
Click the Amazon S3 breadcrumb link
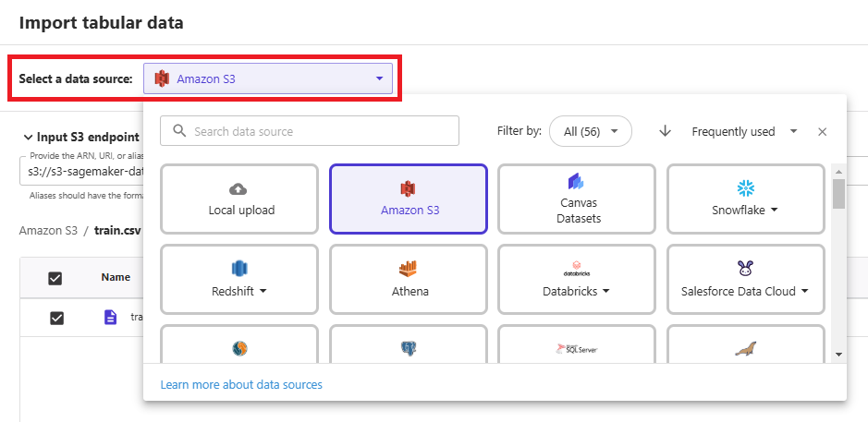(48, 230)
